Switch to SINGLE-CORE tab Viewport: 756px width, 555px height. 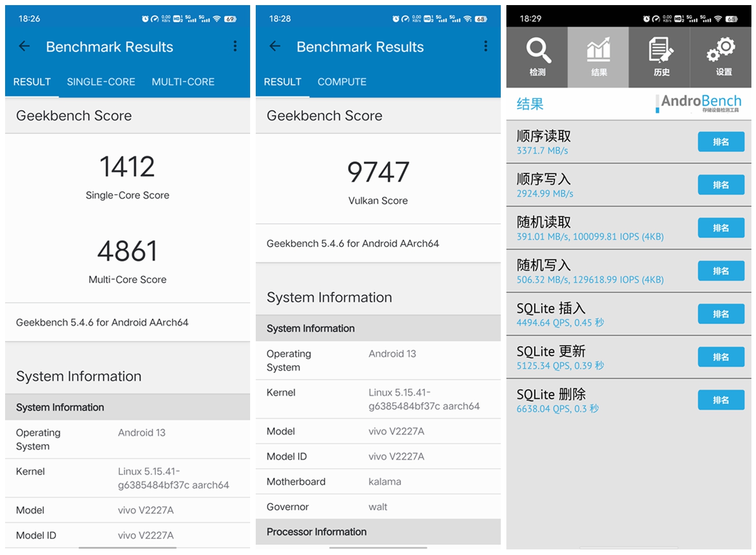click(101, 82)
